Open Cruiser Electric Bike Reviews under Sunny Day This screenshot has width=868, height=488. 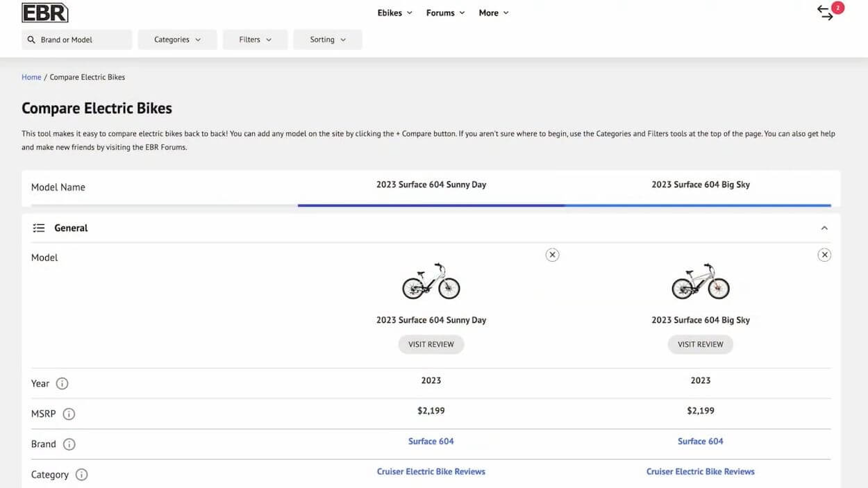point(431,472)
